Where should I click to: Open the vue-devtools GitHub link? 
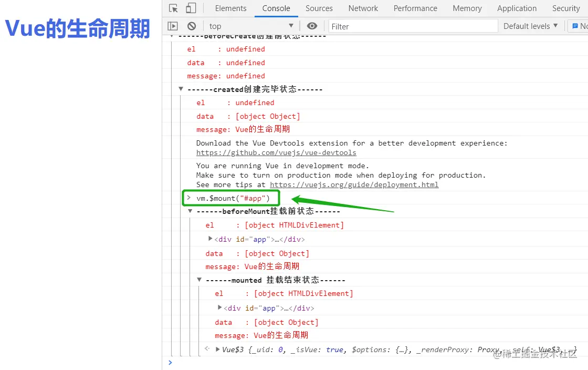point(276,153)
